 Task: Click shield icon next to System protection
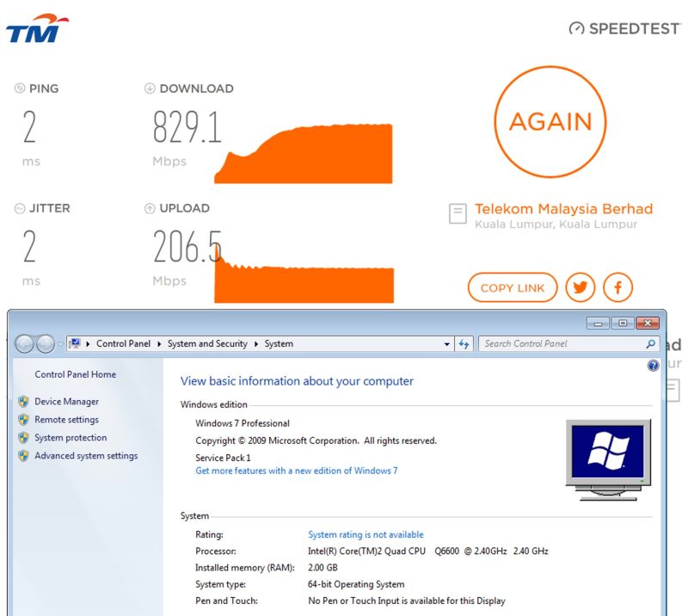(x=24, y=438)
